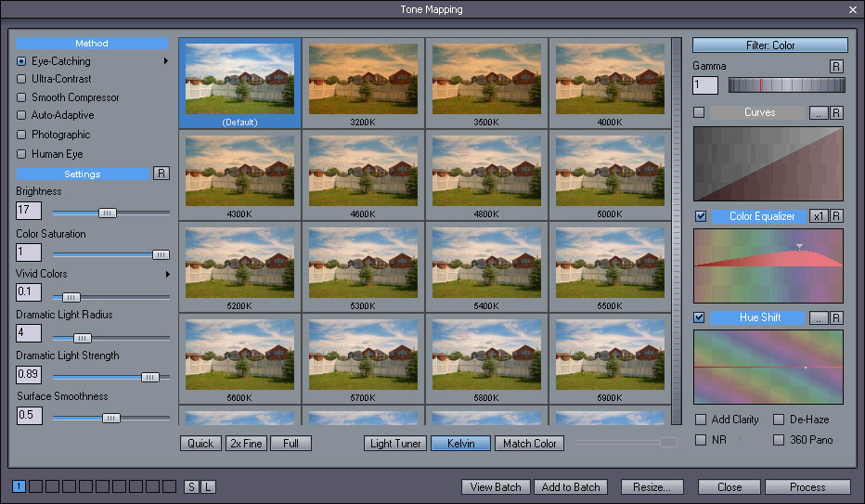Viewport: 865px width, 504px height.
Task: Select the 4600K thumbnail
Action: point(364,175)
